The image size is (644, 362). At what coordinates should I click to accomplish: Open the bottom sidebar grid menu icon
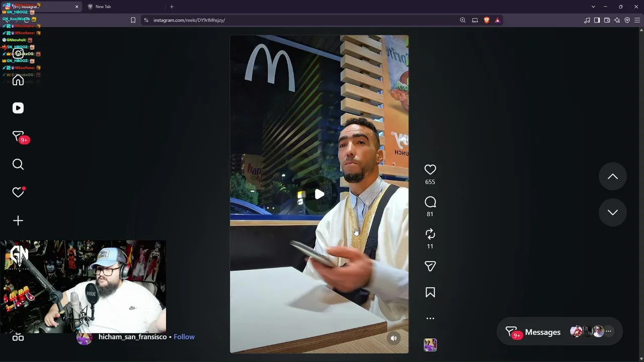[x=18, y=337]
